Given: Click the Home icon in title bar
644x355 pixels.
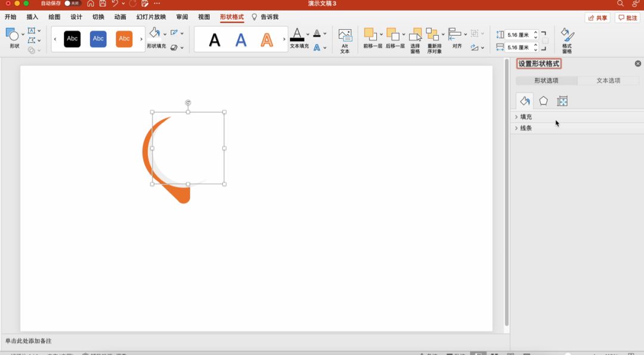Looking at the screenshot, I should click(x=91, y=4).
